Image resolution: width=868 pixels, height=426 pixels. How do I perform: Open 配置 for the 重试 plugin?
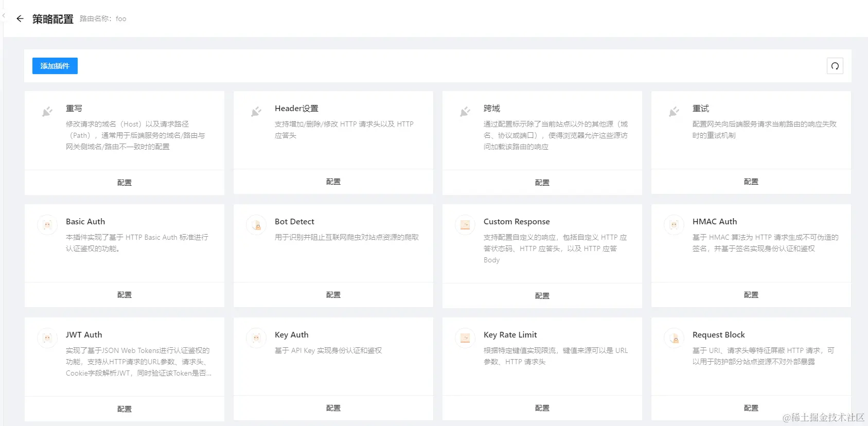tap(751, 182)
